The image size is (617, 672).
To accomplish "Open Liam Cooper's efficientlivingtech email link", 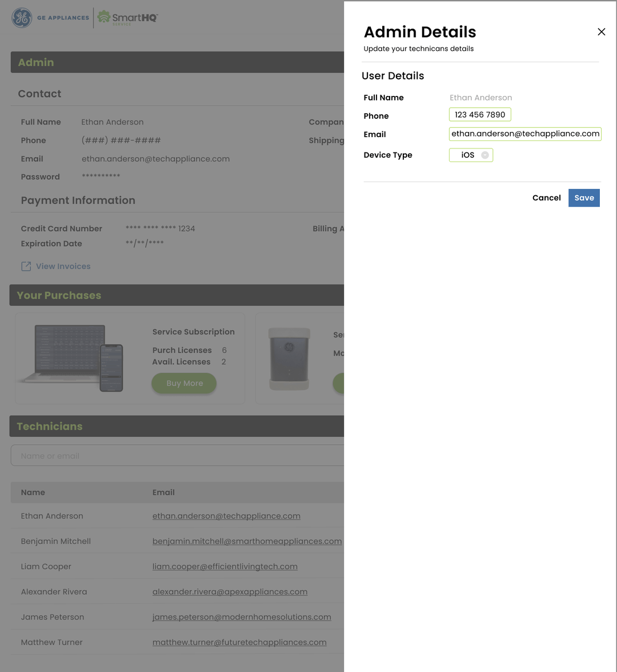I will click(x=225, y=566).
